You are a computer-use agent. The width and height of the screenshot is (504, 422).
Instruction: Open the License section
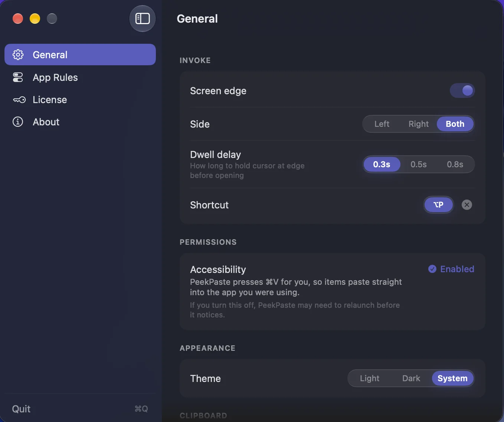80,100
